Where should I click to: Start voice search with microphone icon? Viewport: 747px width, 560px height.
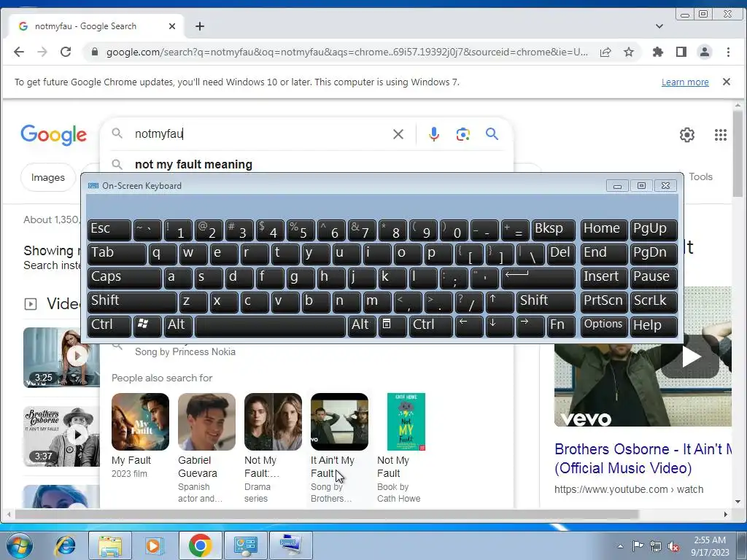pos(433,134)
